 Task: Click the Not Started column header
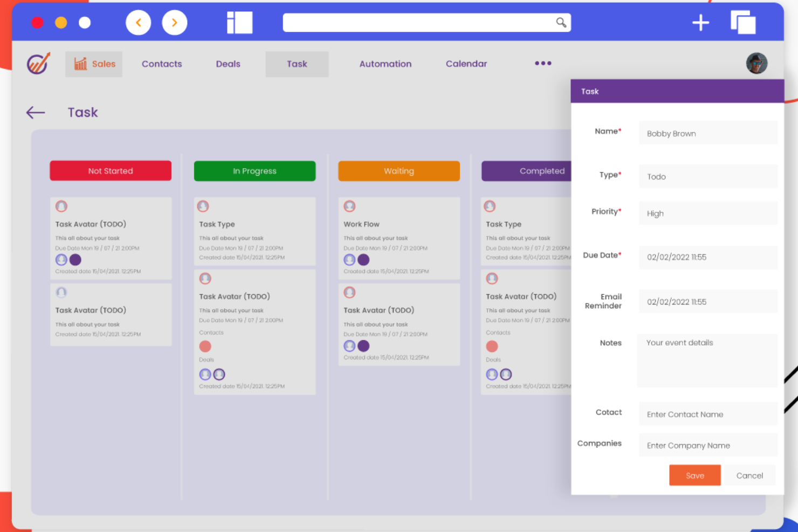pyautogui.click(x=111, y=171)
